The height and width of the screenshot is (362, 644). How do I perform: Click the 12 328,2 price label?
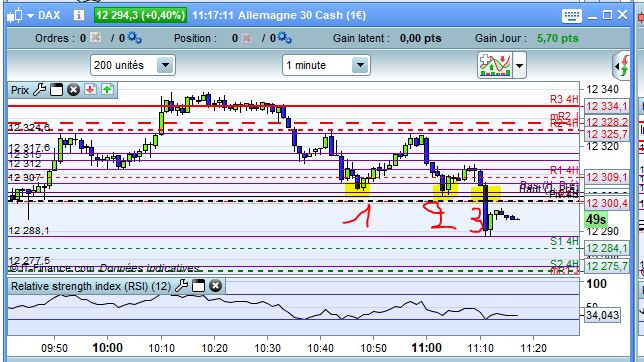607,122
